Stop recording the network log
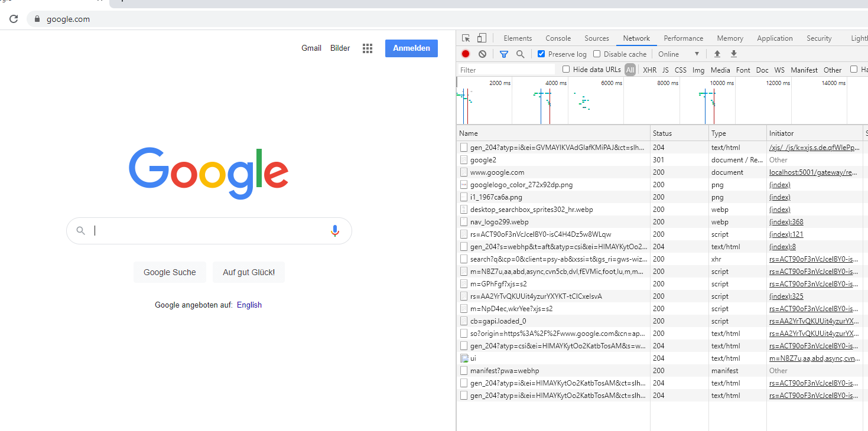868x431 pixels. click(x=466, y=54)
